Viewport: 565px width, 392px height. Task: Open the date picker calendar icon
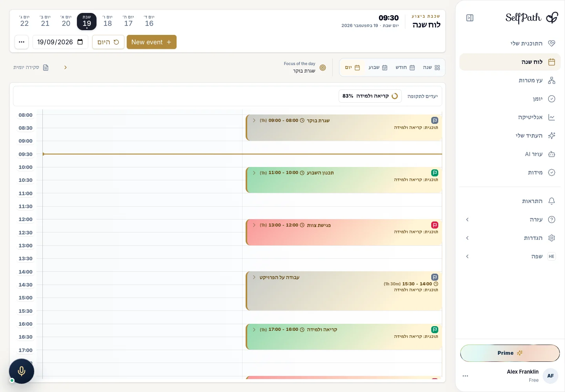(80, 42)
